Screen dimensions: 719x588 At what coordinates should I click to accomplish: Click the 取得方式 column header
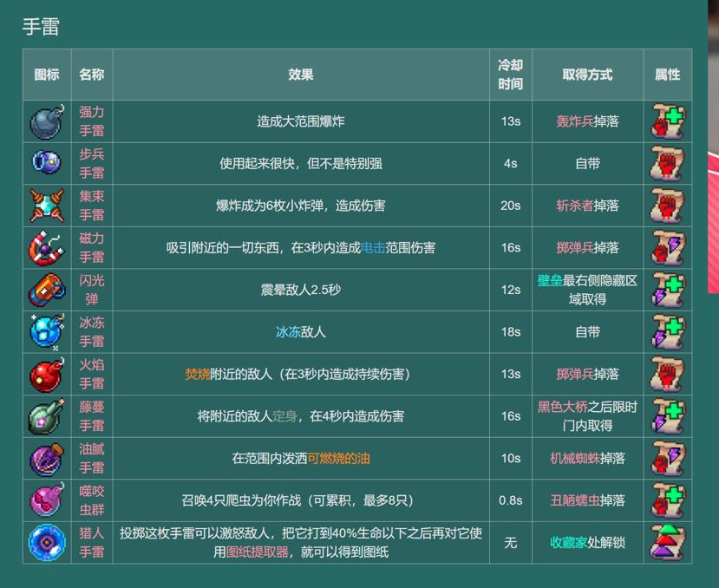[x=587, y=75]
